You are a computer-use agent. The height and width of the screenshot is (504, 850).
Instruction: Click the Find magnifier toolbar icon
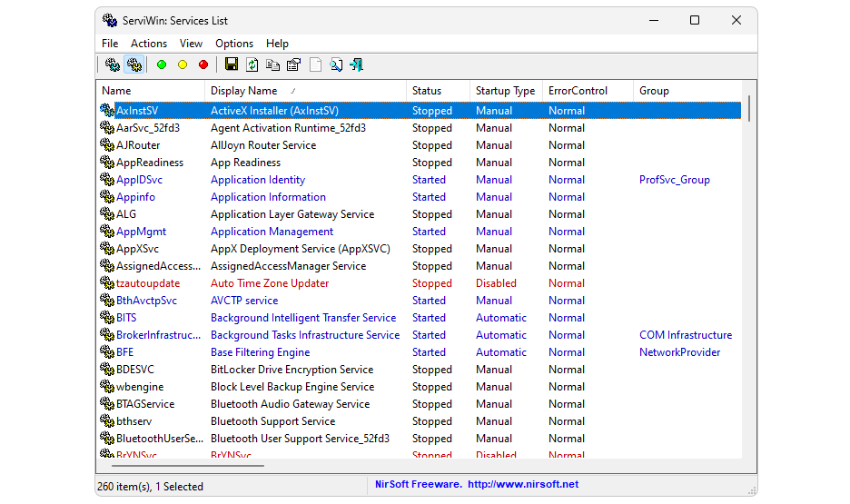pos(336,64)
